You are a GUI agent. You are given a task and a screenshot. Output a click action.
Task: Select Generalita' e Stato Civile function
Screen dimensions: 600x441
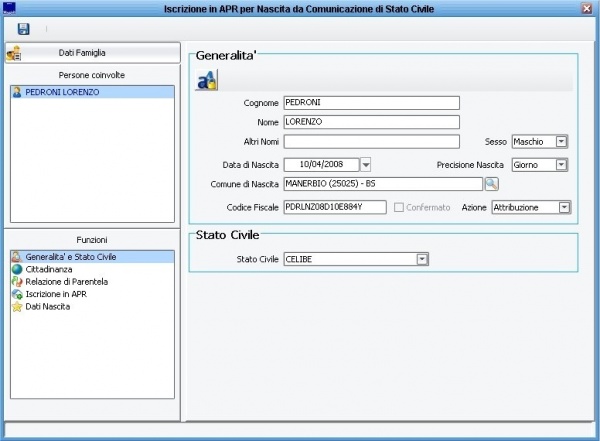tap(92, 257)
